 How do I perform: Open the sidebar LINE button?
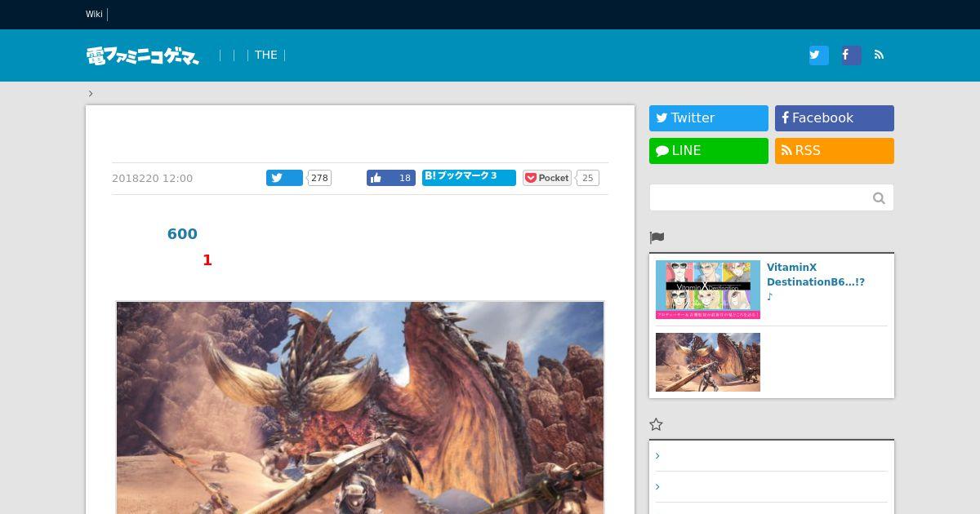(709, 151)
